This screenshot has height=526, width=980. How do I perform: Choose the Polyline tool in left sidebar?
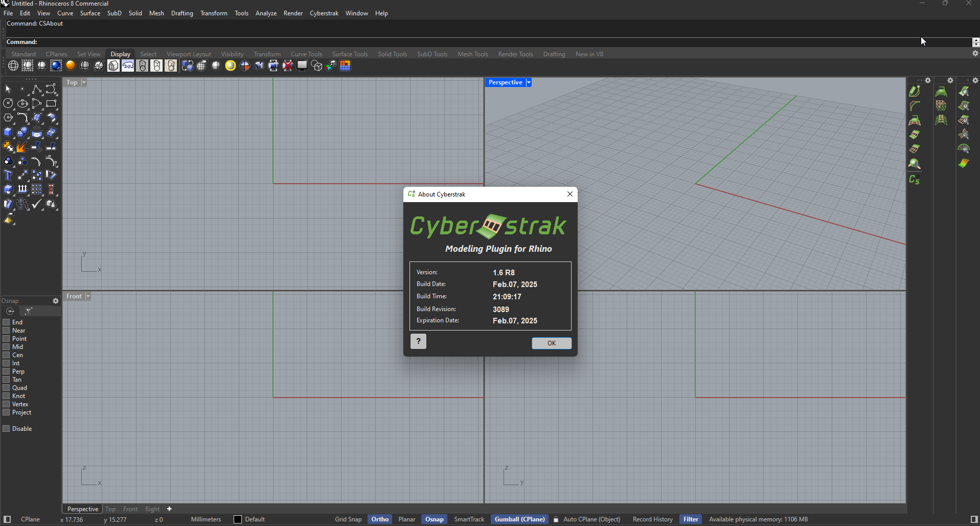click(x=37, y=90)
